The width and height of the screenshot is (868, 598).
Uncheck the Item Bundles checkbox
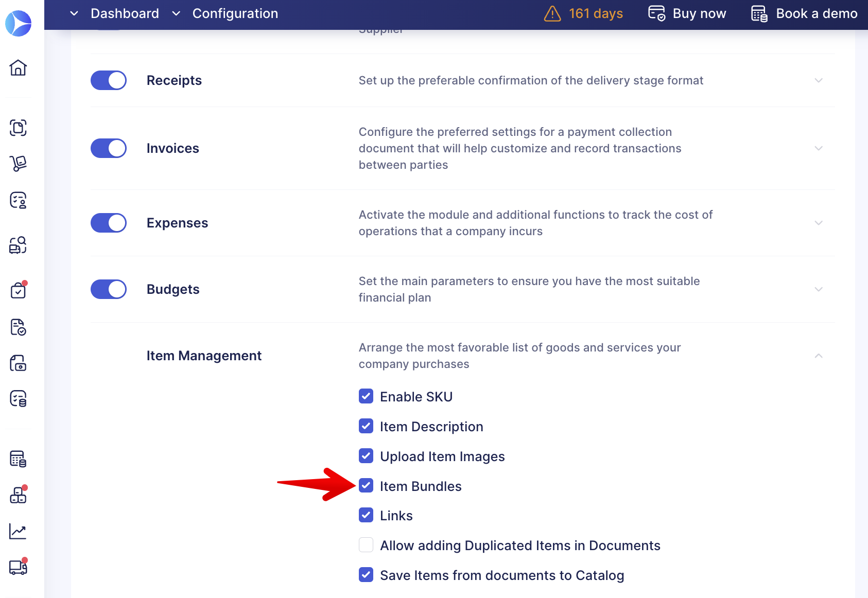(366, 486)
